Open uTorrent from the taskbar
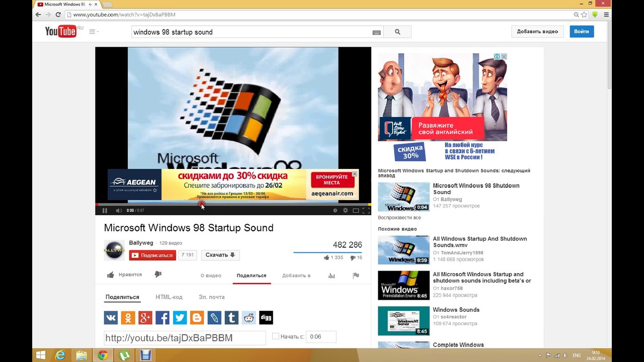 point(124,355)
